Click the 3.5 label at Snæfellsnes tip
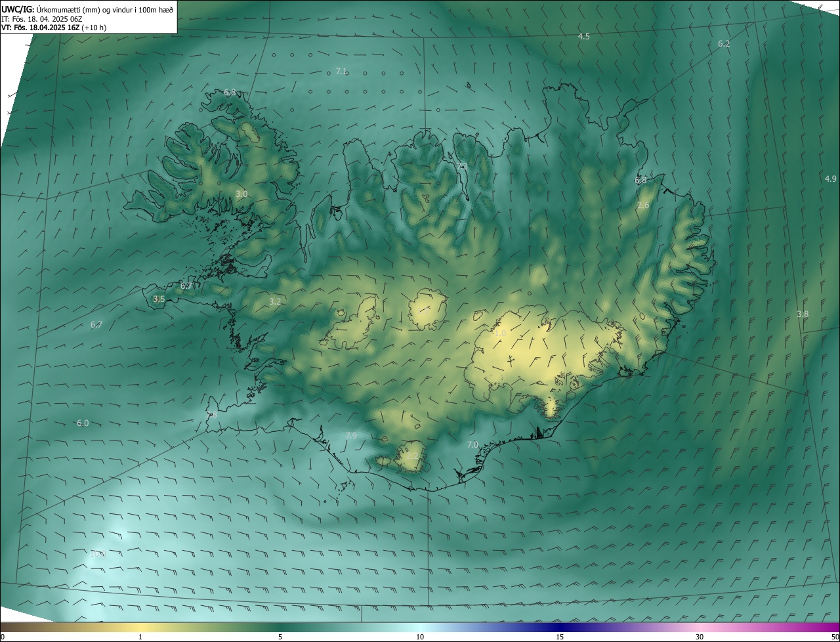 (x=159, y=299)
